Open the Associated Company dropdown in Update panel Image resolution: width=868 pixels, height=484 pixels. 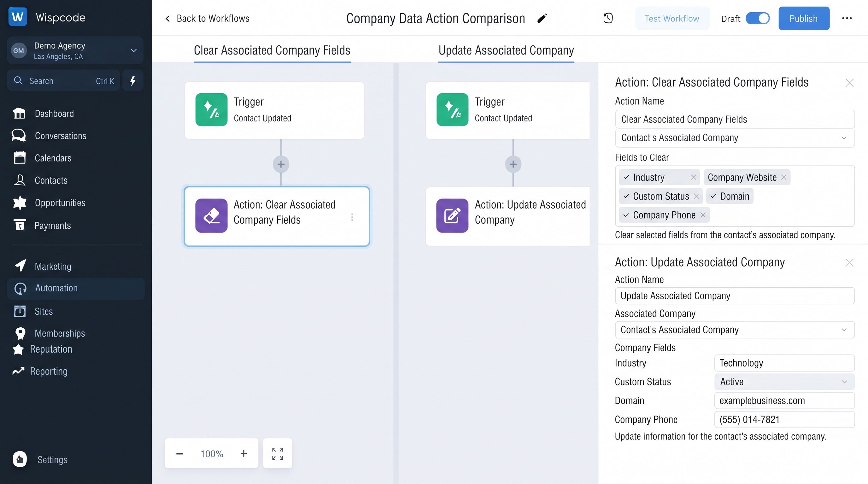[735, 330]
